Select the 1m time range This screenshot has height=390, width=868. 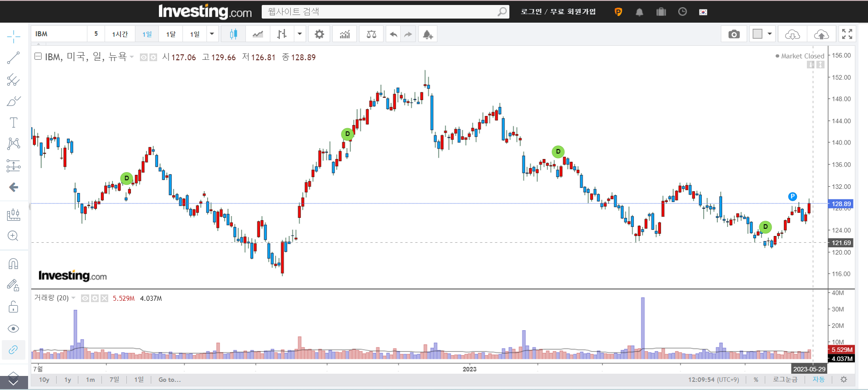91,380
